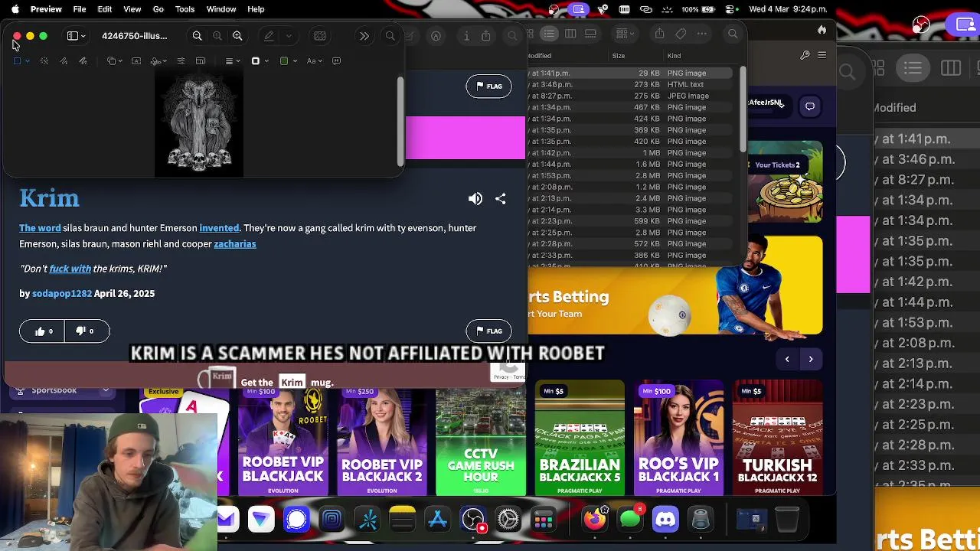
Task: Click the flame icon in browser toolbar
Action: click(x=822, y=30)
